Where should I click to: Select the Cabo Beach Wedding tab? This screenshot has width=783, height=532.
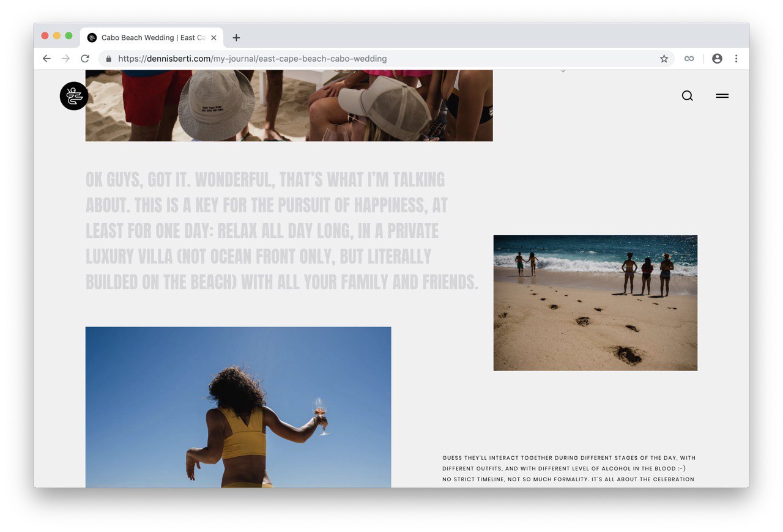[x=152, y=38]
